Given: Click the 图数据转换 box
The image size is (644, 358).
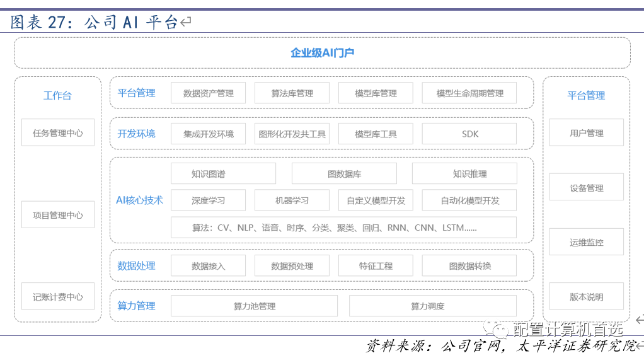Looking at the screenshot, I should pyautogui.click(x=469, y=265).
